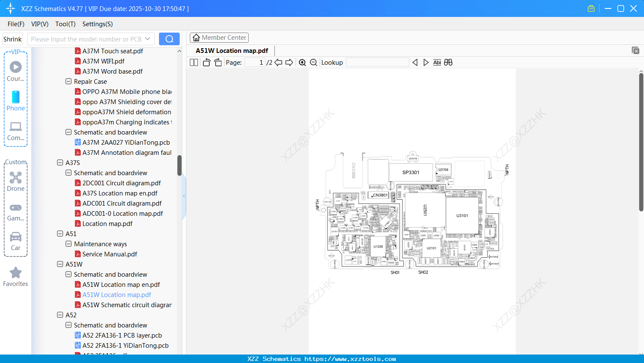The height and width of the screenshot is (363, 644).
Task: Rotate the PDF clockwise
Action: [x=218, y=62]
